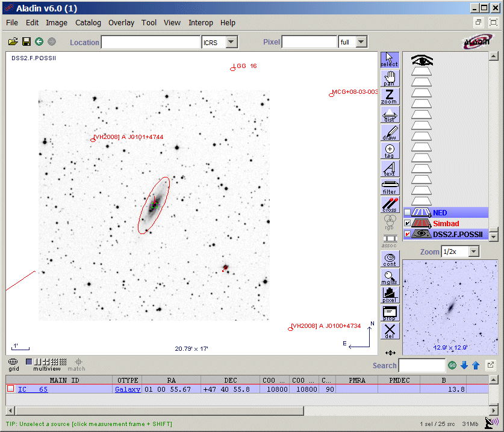Open the View menu
Screen dimensions: 504x432
click(x=172, y=23)
